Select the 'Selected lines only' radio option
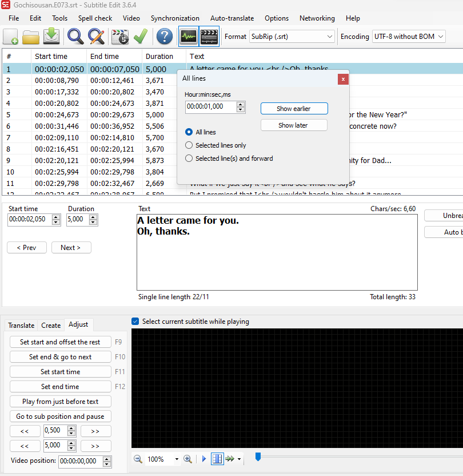463x476 pixels. tap(215, 145)
